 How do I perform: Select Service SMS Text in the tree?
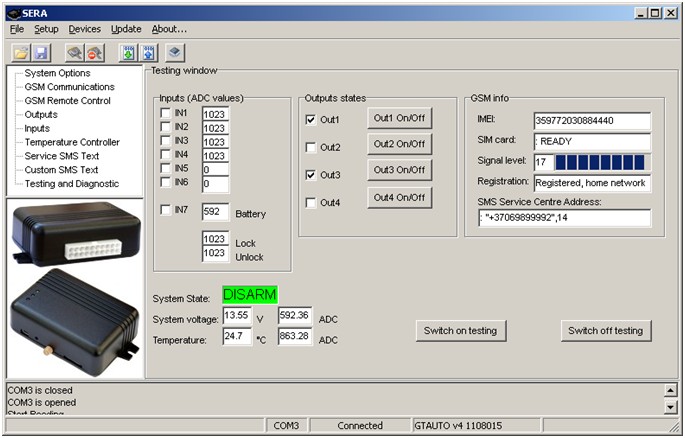[62, 156]
